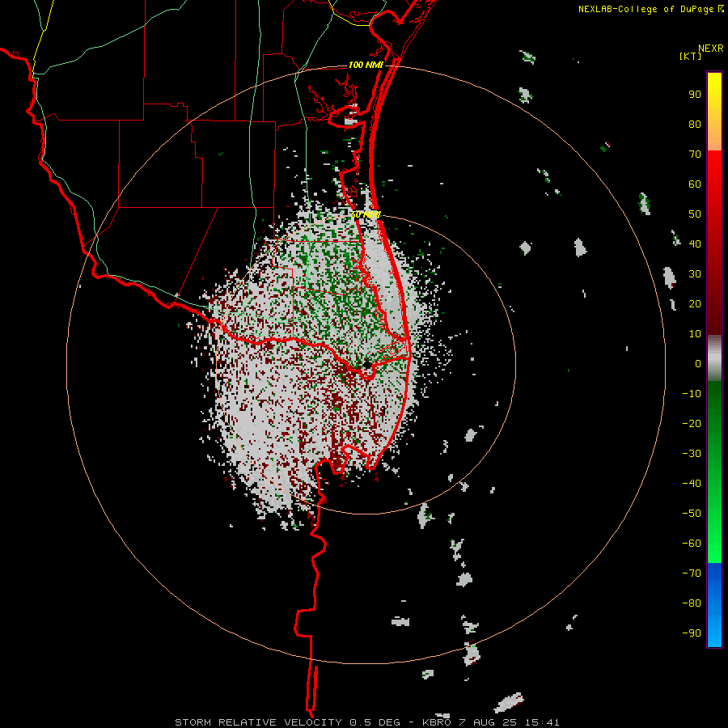The image size is (728, 728).
Task: Click the positive 60 velocity scale label
Action: (695, 184)
